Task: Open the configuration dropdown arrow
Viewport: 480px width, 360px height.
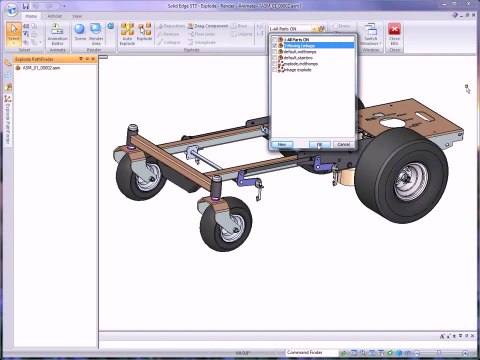Action: tap(314, 29)
